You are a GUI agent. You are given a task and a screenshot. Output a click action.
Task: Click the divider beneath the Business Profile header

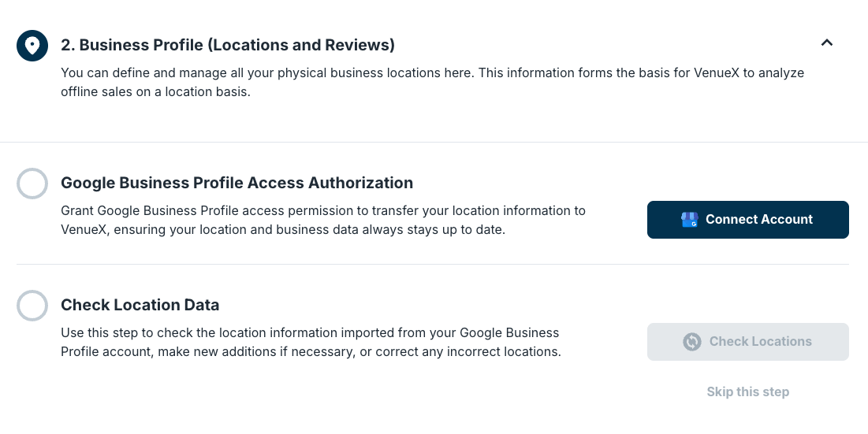[x=434, y=142]
